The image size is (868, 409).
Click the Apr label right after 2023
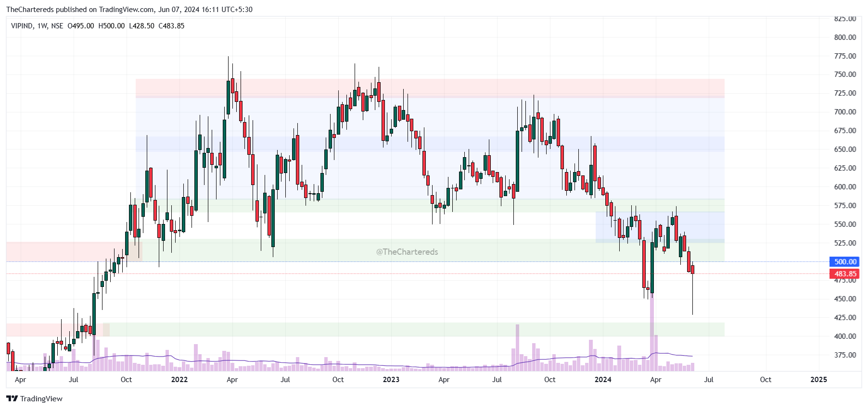point(444,380)
